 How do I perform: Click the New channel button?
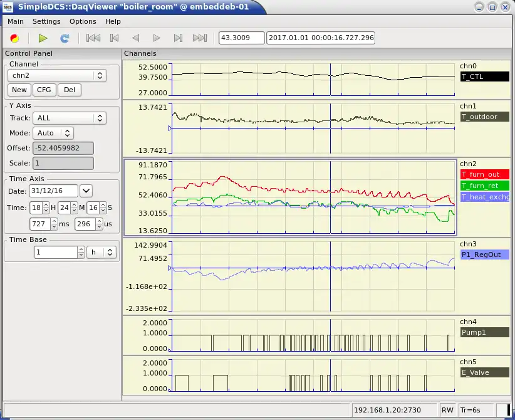click(19, 90)
